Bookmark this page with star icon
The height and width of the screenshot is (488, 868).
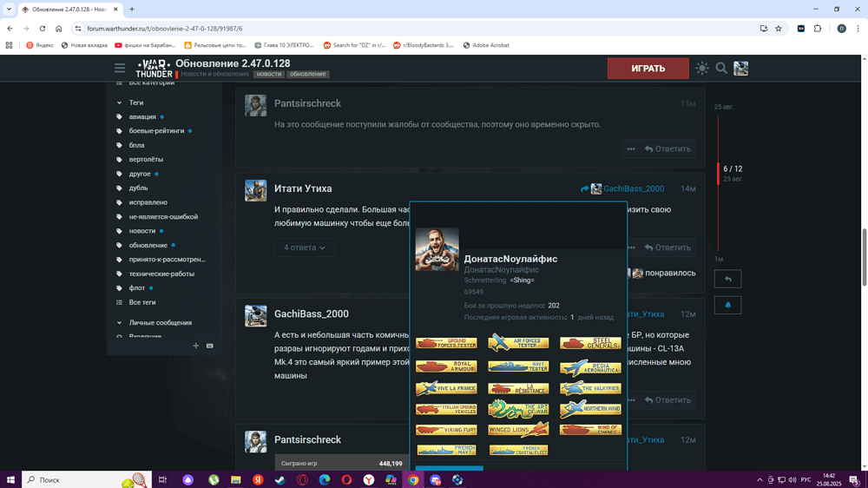coord(779,29)
